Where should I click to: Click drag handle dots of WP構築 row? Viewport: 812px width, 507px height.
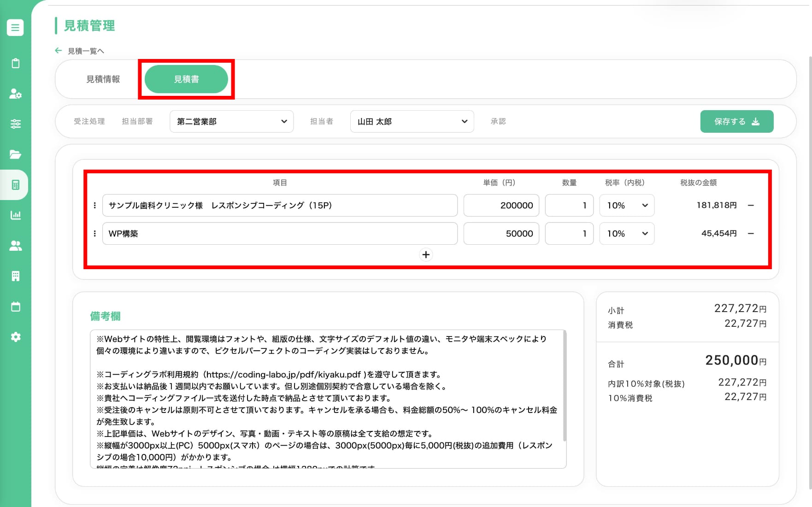tap(95, 234)
